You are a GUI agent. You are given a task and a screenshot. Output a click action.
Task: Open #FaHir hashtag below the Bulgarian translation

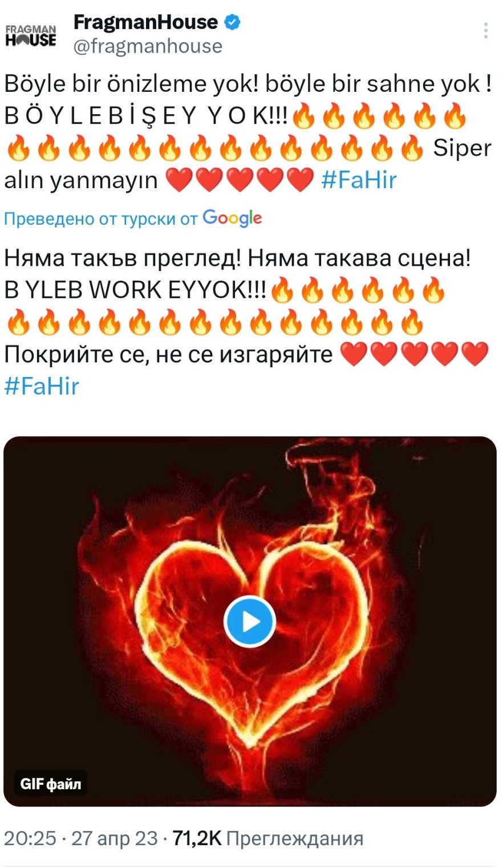tap(42, 386)
